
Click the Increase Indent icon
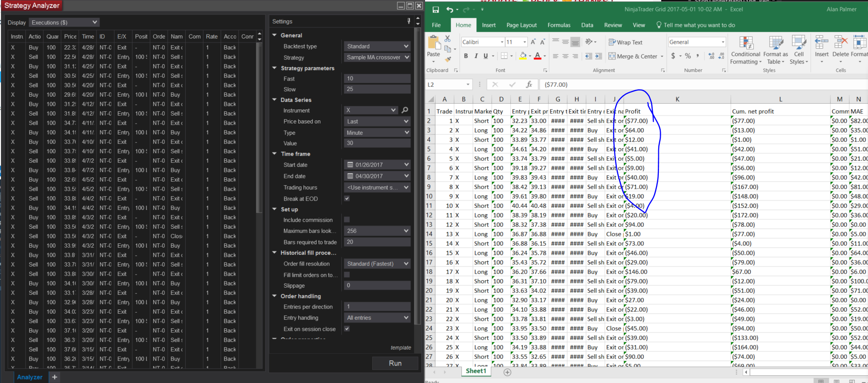[x=598, y=56]
